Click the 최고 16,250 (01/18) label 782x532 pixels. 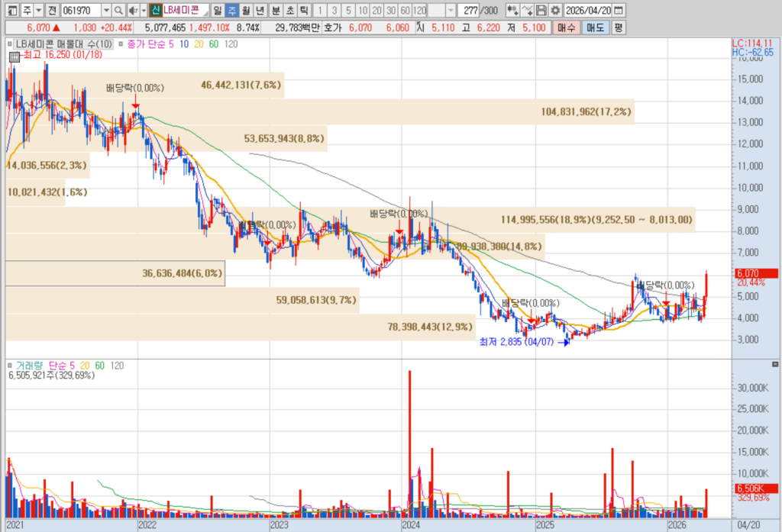[63, 55]
